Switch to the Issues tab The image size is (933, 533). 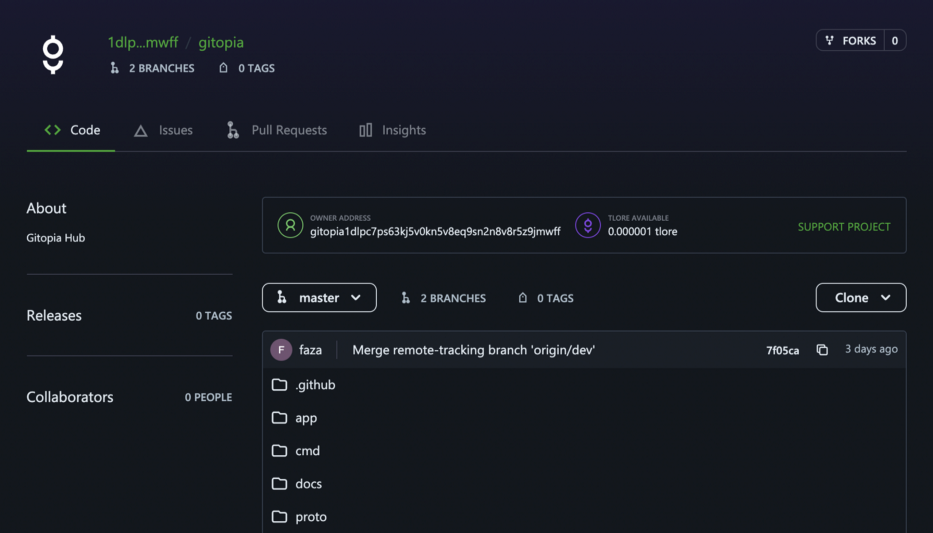(163, 130)
